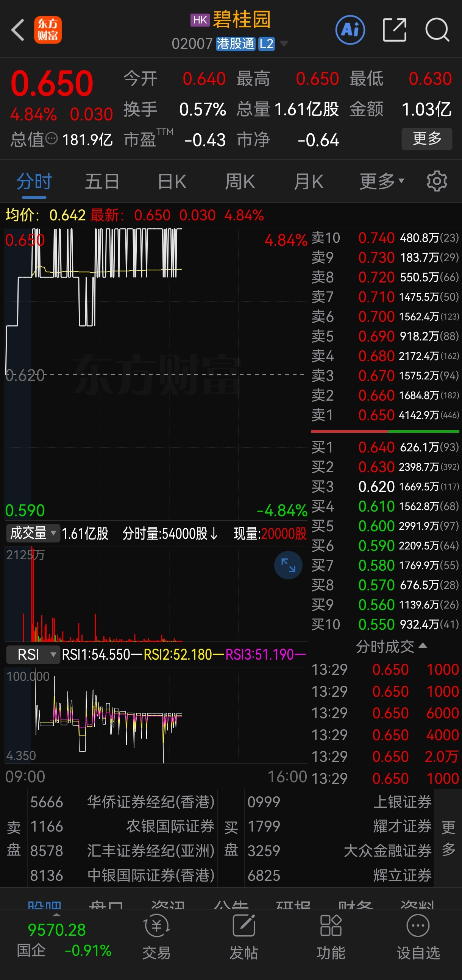The image size is (462, 980).
Task: Tap the 换手 0.57% value
Action: (203, 109)
